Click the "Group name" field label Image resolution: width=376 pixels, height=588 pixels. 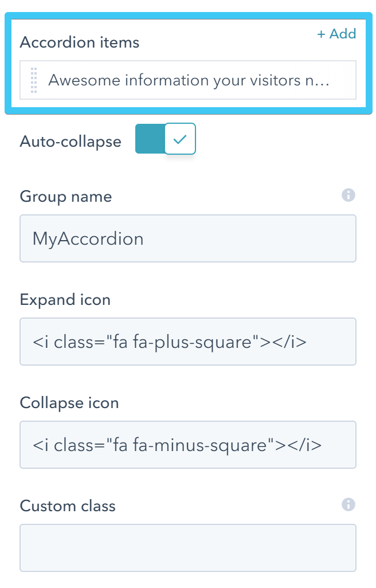click(x=66, y=197)
